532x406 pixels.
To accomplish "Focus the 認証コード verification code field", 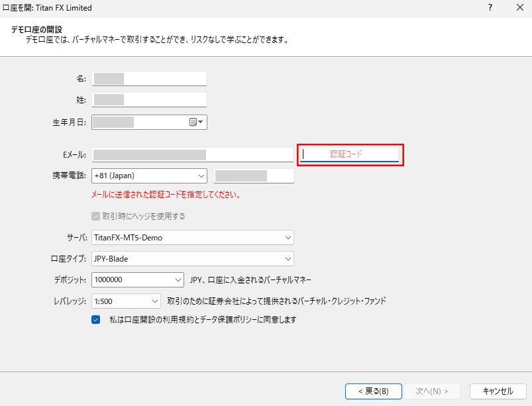I will (350, 154).
